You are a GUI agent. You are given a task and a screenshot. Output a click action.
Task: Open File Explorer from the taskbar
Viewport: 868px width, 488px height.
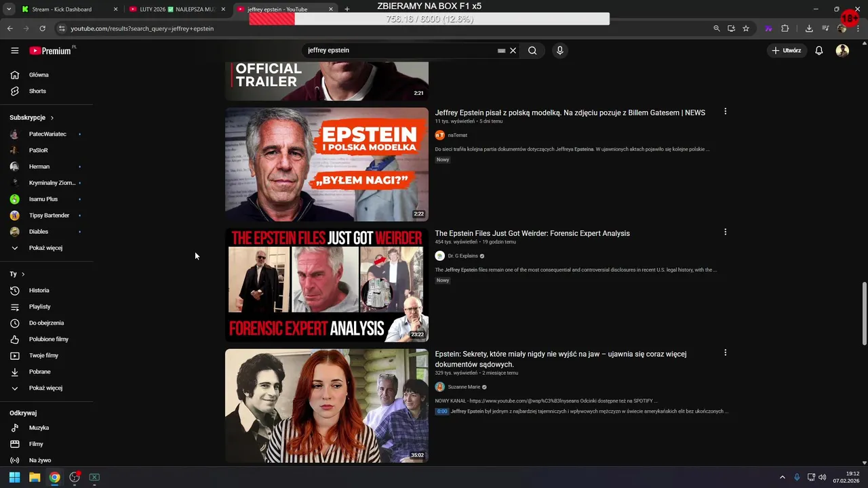click(35, 477)
